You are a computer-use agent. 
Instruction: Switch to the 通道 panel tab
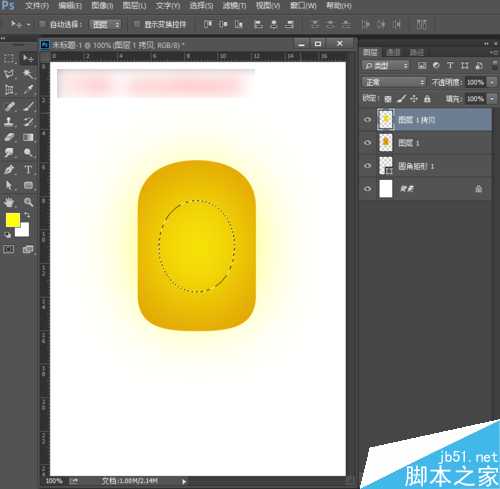[x=393, y=52]
